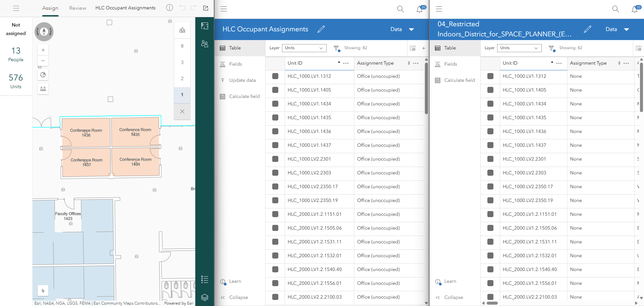Check row HLC_2000.LV1.2.1540.40 in 04_Restricted window
The width and height of the screenshot is (644, 306).
click(x=490, y=269)
